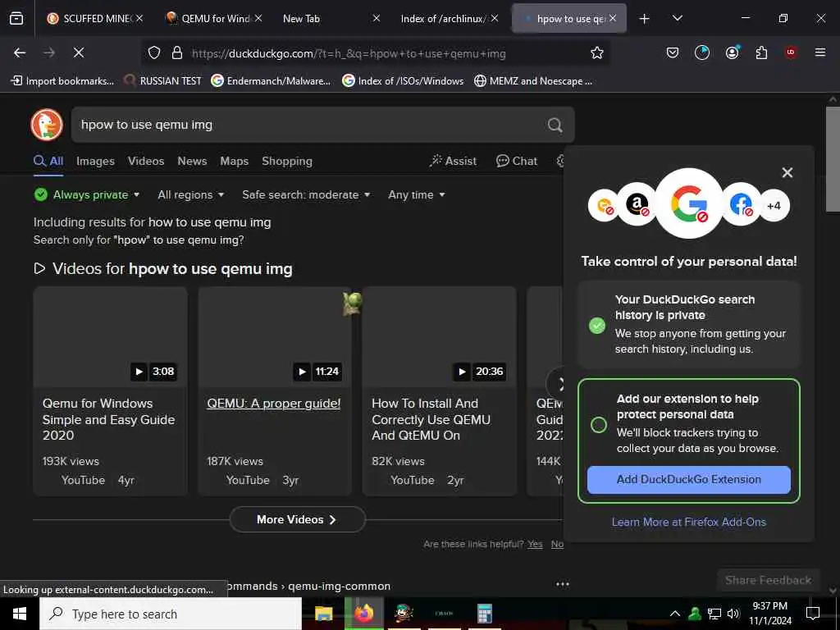This screenshot has width=840, height=630.
Task: Close the DuckDuckGo privacy popup
Action: [787, 172]
